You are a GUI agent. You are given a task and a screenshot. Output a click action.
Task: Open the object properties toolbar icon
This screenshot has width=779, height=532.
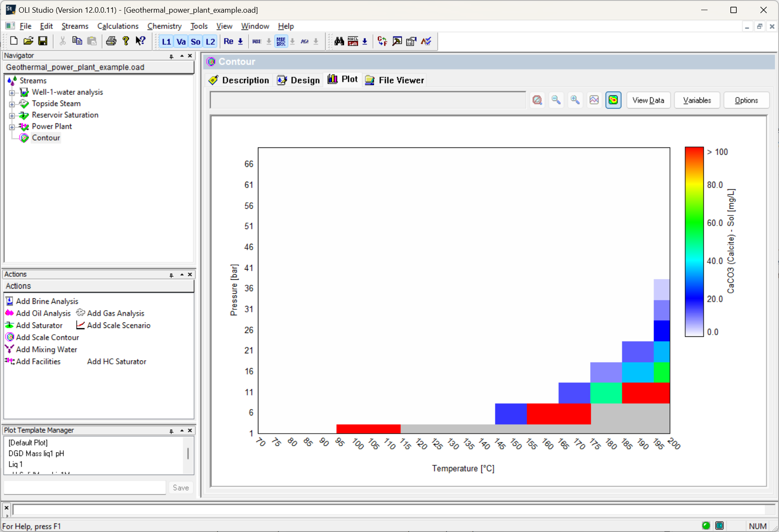click(411, 41)
